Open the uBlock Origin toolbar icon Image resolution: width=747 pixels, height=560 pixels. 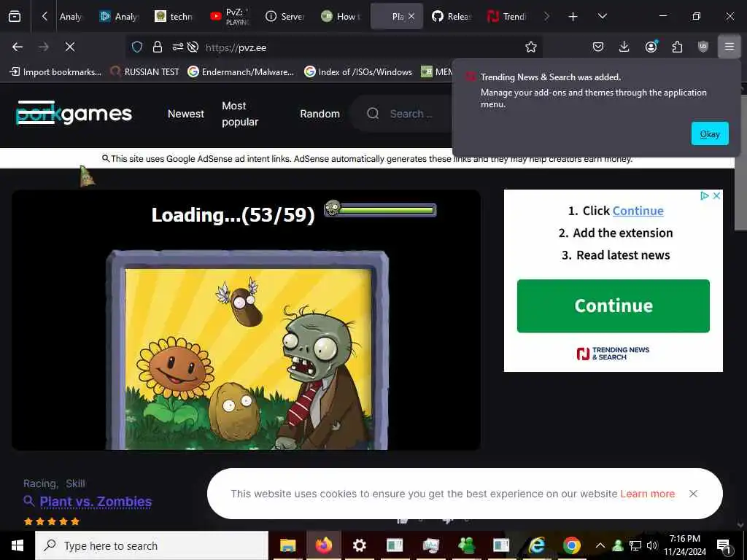pyautogui.click(x=703, y=47)
